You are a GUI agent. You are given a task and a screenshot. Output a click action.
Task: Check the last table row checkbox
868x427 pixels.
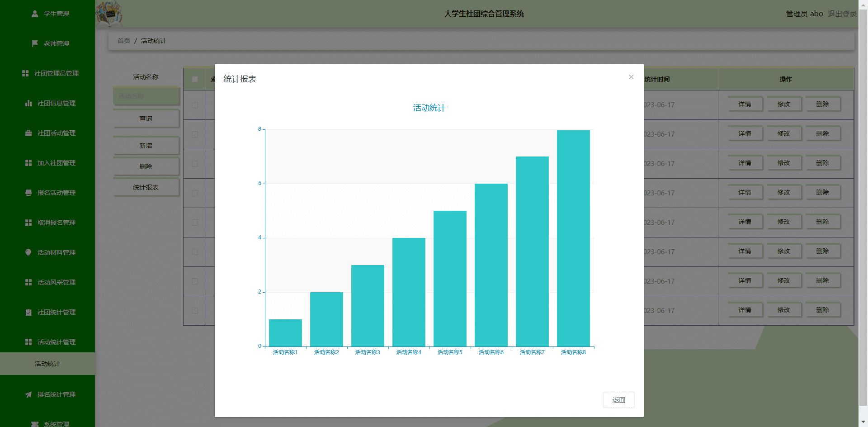pos(195,311)
